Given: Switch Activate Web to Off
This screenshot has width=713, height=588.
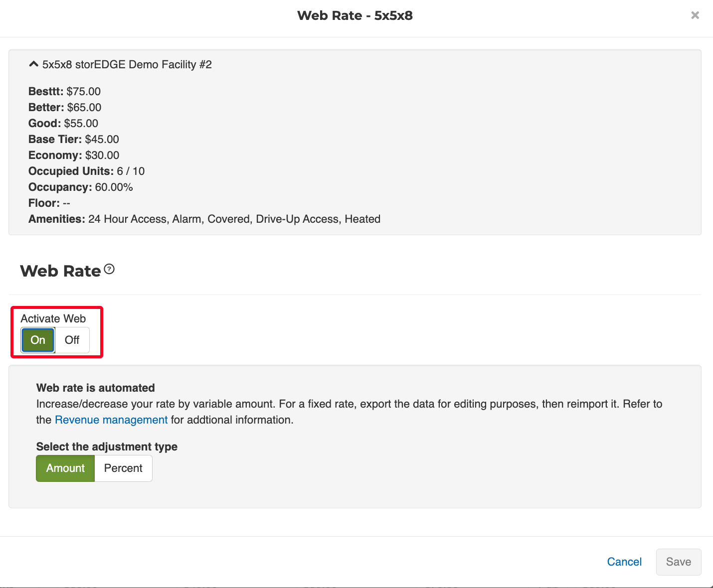Looking at the screenshot, I should 72,340.
